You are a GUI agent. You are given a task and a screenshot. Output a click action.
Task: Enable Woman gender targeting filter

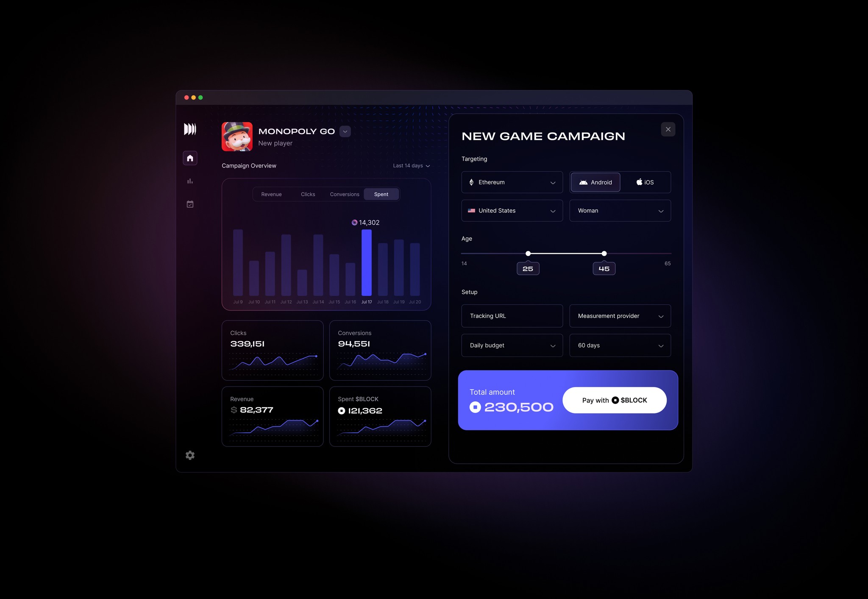point(618,210)
